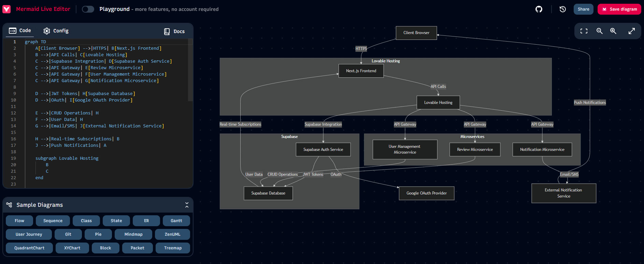Viewport: 644px width, 264px height.
Task: Open the GitHub repository icon
Action: pyautogui.click(x=539, y=9)
